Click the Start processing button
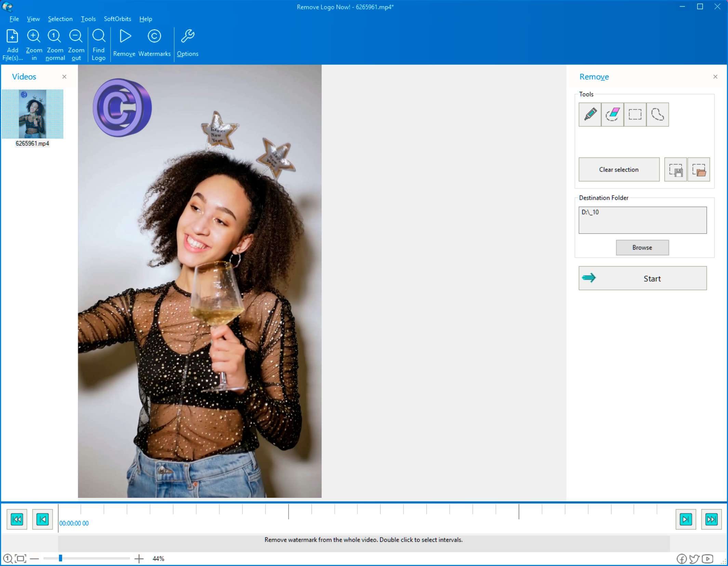This screenshot has height=566, width=728. point(642,278)
